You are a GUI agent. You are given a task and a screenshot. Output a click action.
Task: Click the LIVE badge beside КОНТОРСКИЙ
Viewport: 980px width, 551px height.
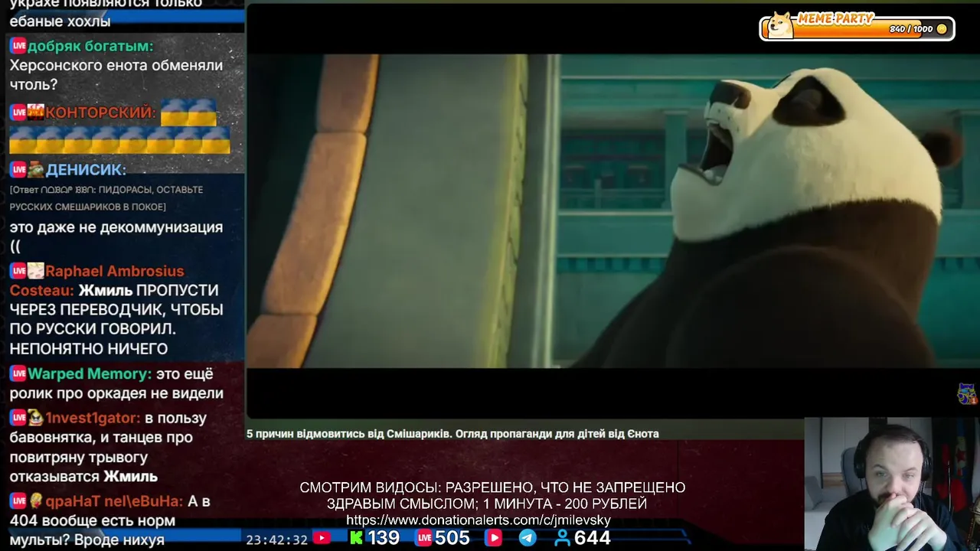tap(18, 112)
